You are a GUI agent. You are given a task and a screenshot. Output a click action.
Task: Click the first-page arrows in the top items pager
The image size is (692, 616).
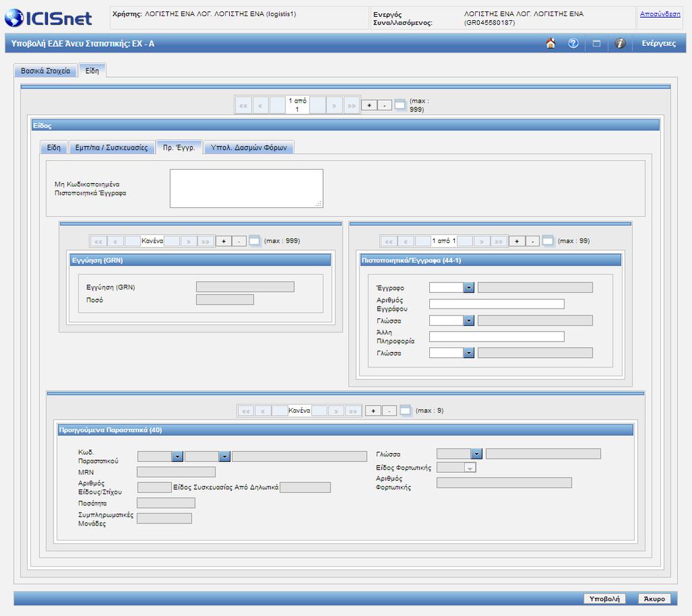pyautogui.click(x=243, y=105)
